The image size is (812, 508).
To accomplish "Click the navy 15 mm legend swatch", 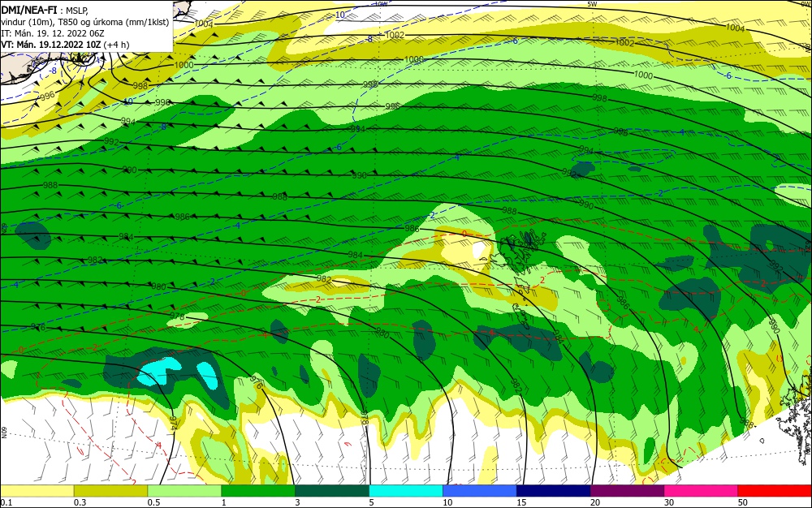I will tap(554, 491).
